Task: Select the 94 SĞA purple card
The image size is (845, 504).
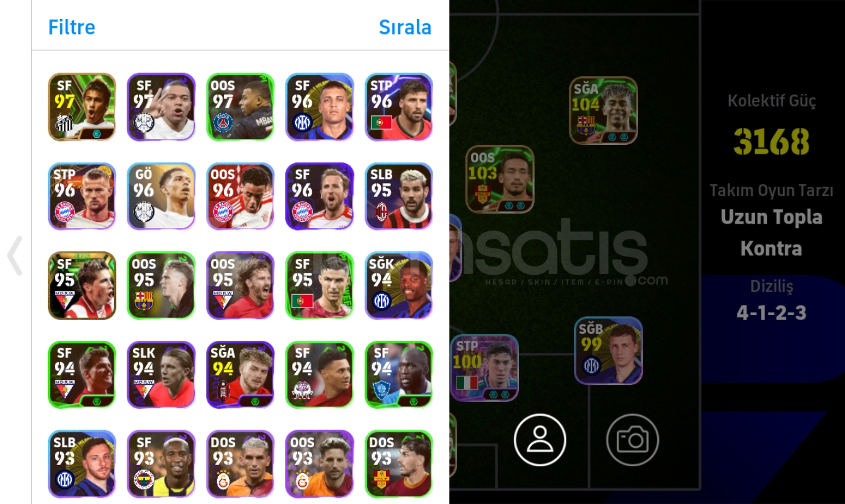Action: point(240,375)
